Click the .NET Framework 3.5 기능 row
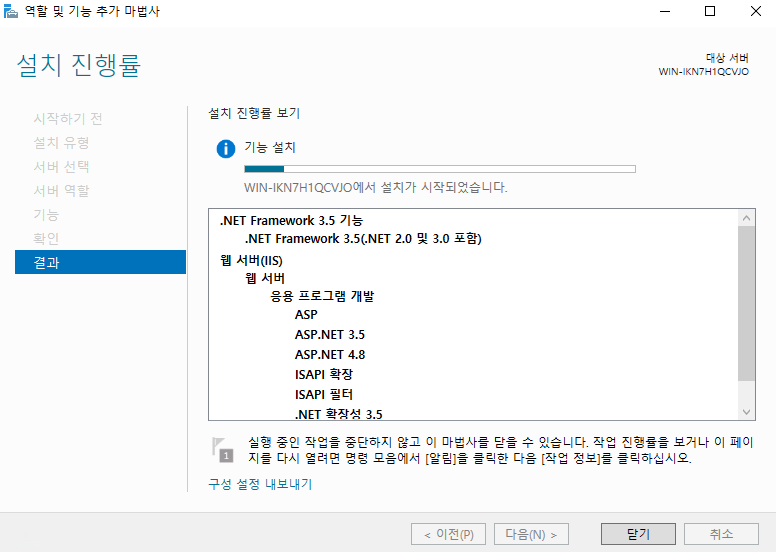The width and height of the screenshot is (776, 552). pyautogui.click(x=291, y=220)
